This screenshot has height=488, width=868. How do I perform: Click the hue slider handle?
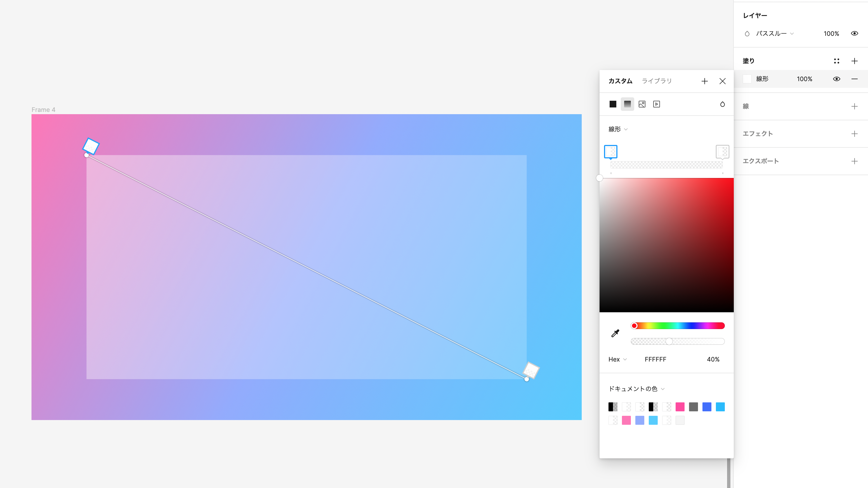click(634, 326)
